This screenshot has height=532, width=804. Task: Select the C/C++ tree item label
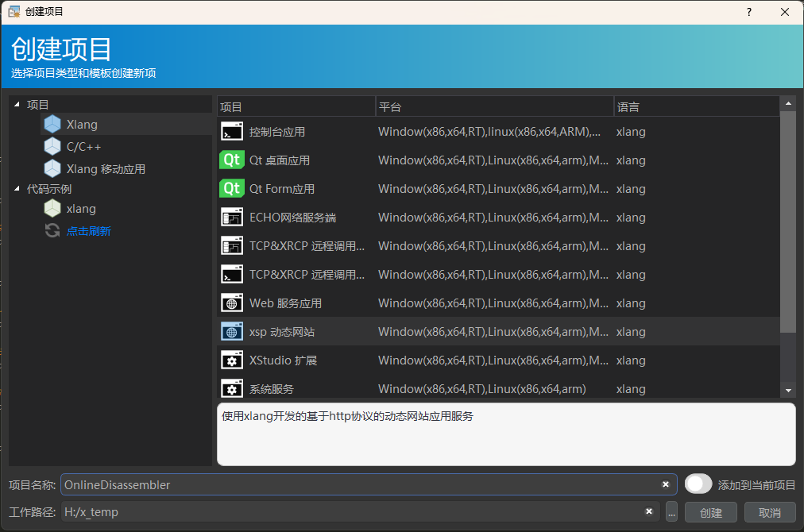83,147
